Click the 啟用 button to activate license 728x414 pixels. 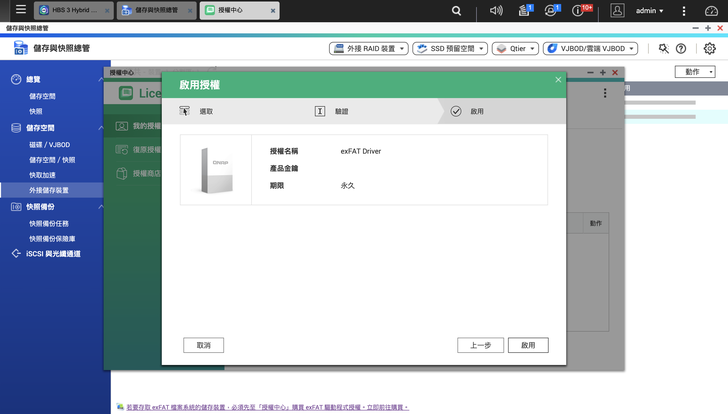click(528, 345)
